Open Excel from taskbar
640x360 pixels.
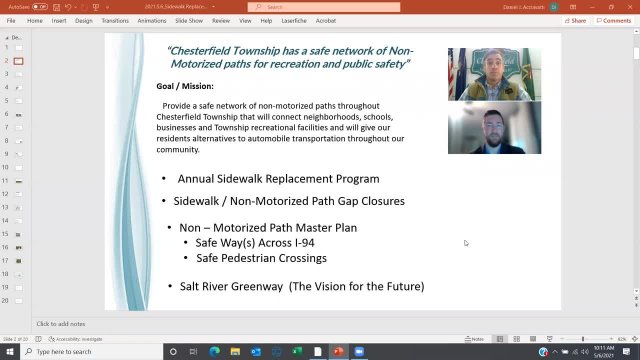(x=297, y=351)
